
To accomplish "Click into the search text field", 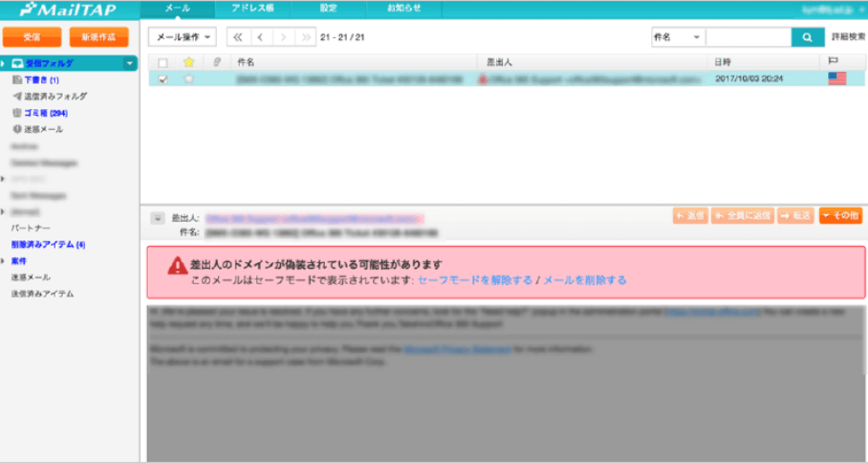I will pyautogui.click(x=749, y=37).
